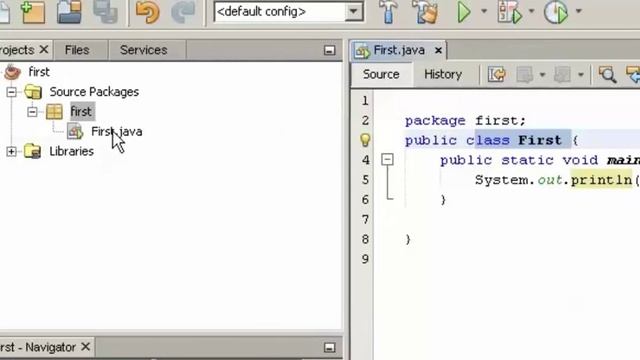Expand the Libraries node
This screenshot has height=360, width=640.
(11, 151)
